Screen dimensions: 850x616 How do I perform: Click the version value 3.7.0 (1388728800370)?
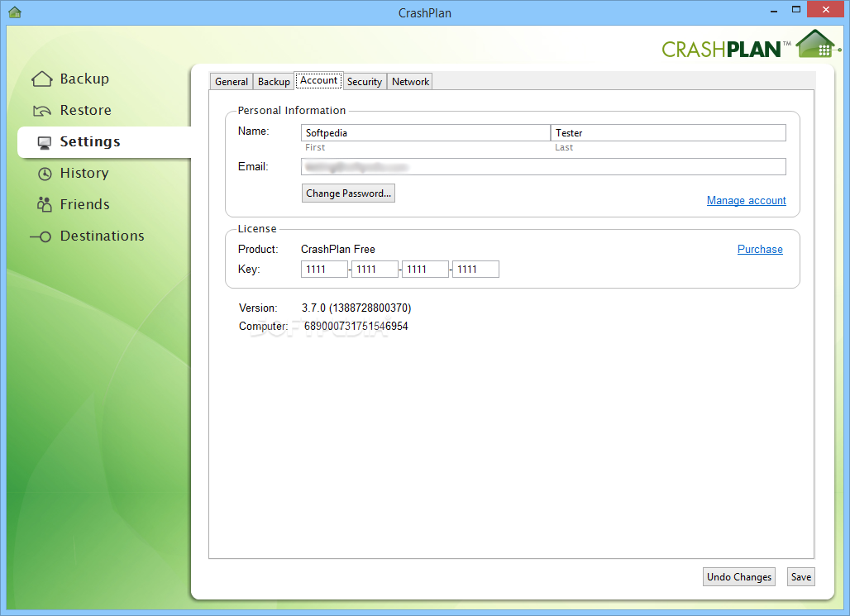[x=356, y=308]
